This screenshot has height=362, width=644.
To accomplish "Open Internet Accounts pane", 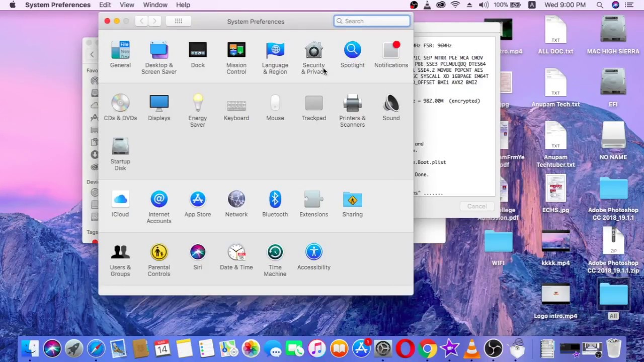I will (x=159, y=207).
